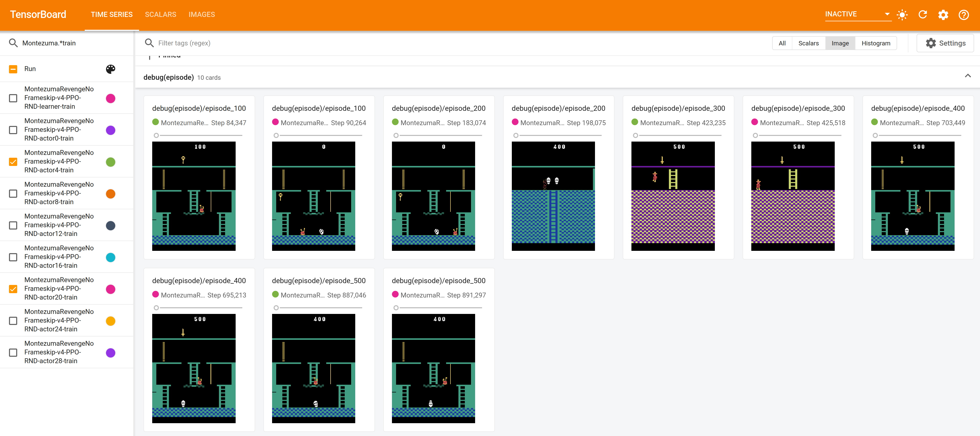The height and width of the screenshot is (436, 980).
Task: Uncheck the RND-actor4-train run checkbox
Action: click(x=13, y=162)
